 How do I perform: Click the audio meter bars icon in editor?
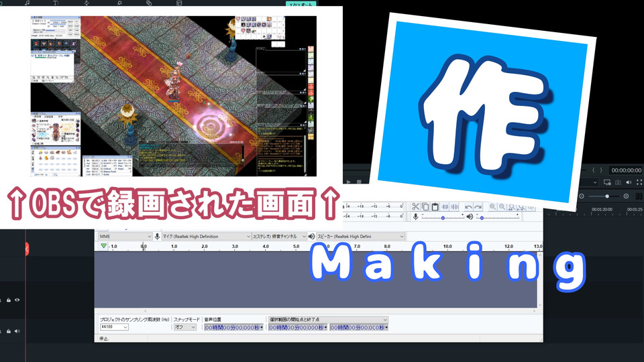pyautogui.click(x=639, y=196)
